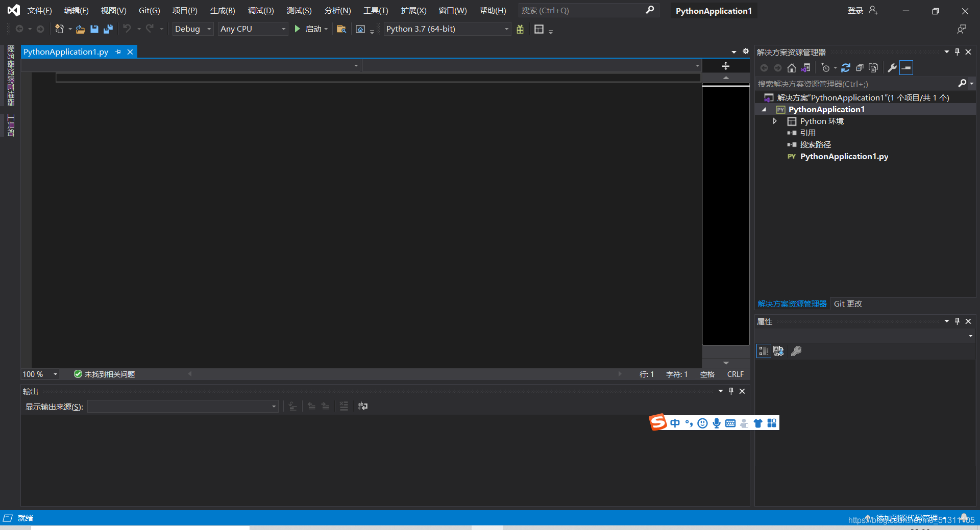The height and width of the screenshot is (530, 980).
Task: Open the Python 3.7 (64-bit) environment dropdown
Action: [447, 29]
